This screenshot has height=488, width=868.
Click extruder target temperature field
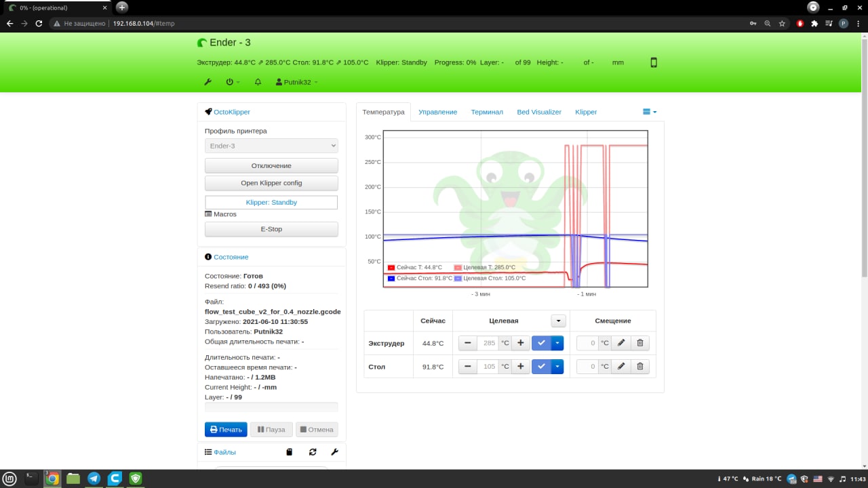(488, 343)
